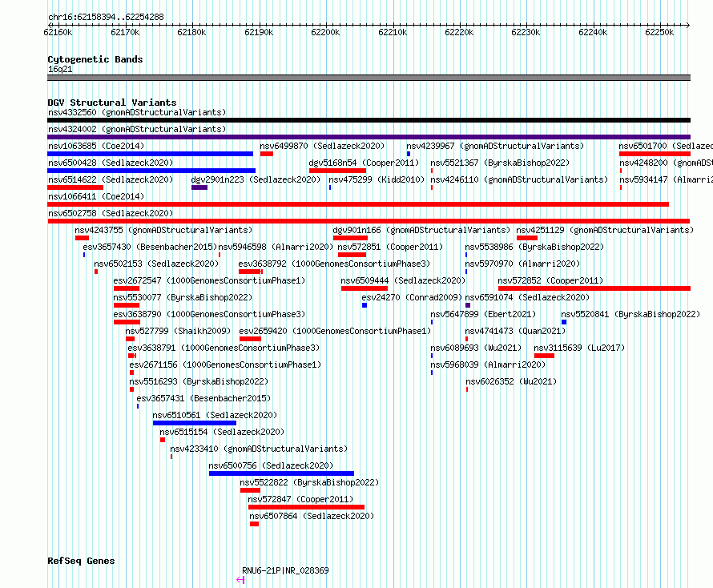Click nsv4233410 gnomAD variant label

[x=259, y=449]
